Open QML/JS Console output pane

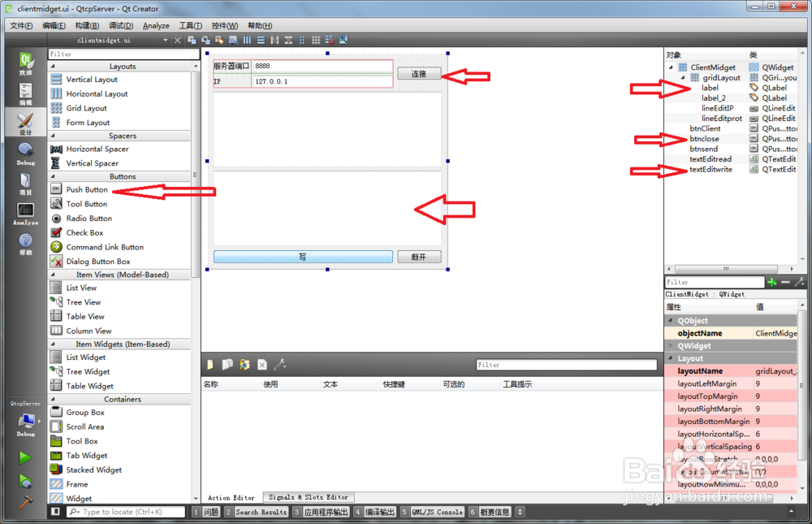(432, 512)
